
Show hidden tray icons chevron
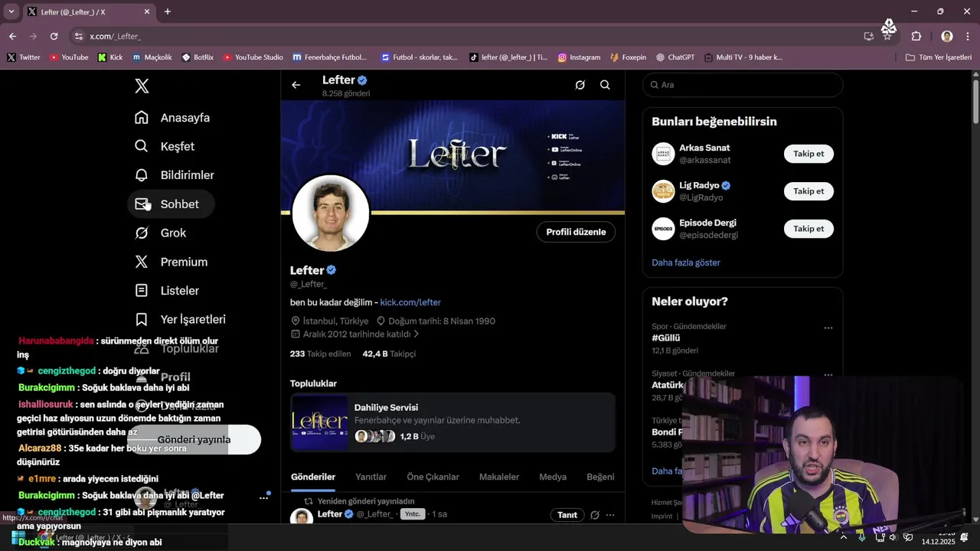pyautogui.click(x=843, y=537)
